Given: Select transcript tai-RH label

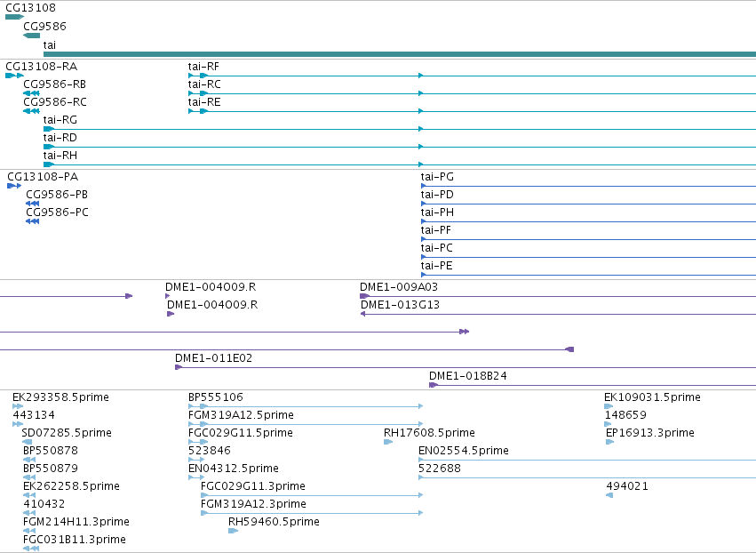Looking at the screenshot, I should pyautogui.click(x=60, y=156).
